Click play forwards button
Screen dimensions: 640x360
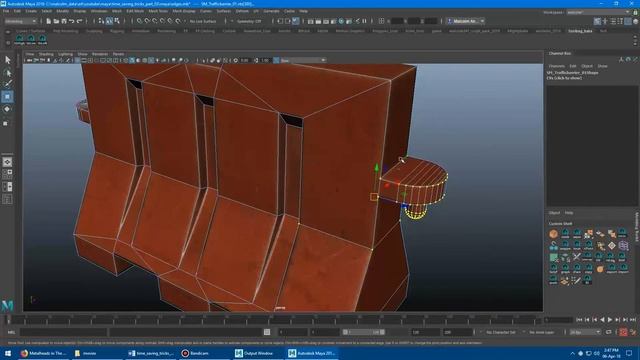pos(610,320)
